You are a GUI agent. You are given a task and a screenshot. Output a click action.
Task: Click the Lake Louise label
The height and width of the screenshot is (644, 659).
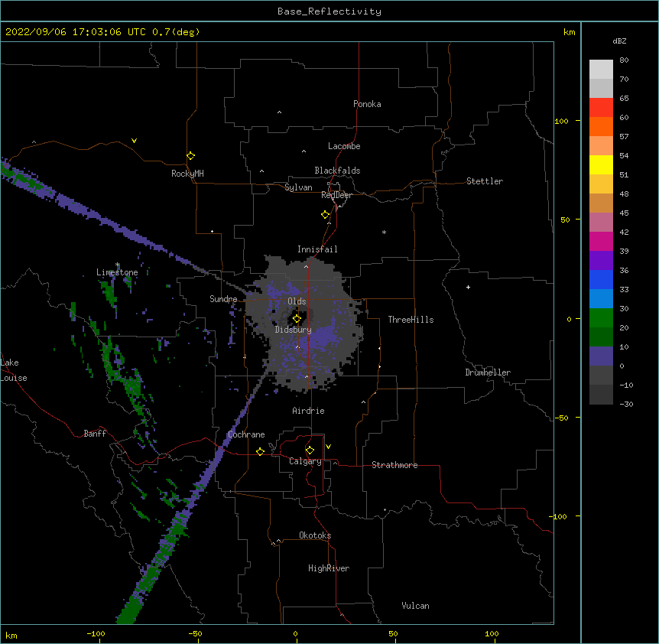point(14,370)
